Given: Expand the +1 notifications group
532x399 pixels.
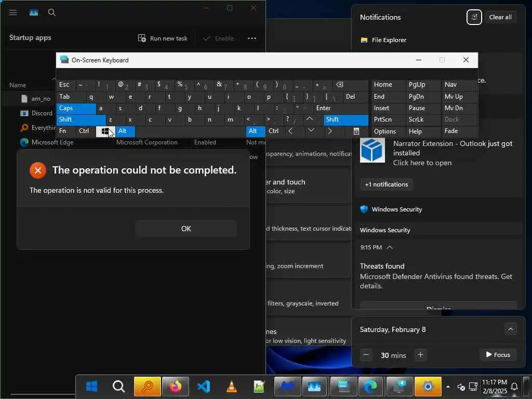Looking at the screenshot, I should pos(386,184).
